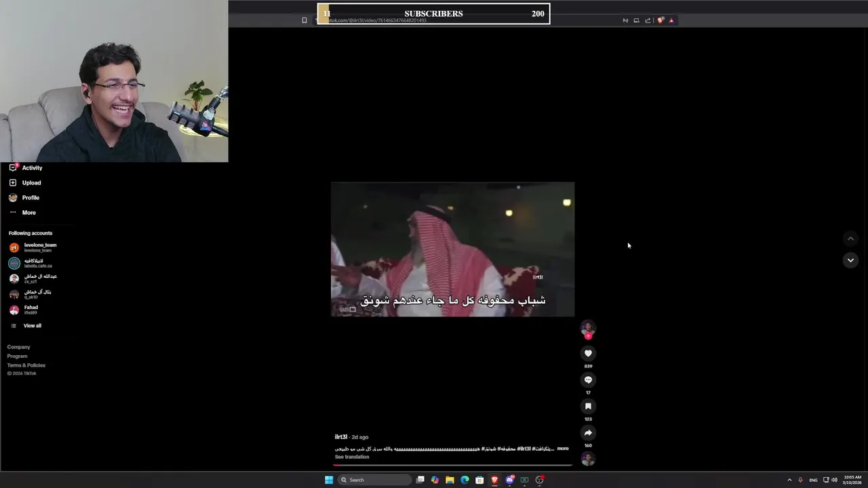Viewport: 868px width, 488px height.
Task: Click the TikTok video player
Action: tap(452, 249)
